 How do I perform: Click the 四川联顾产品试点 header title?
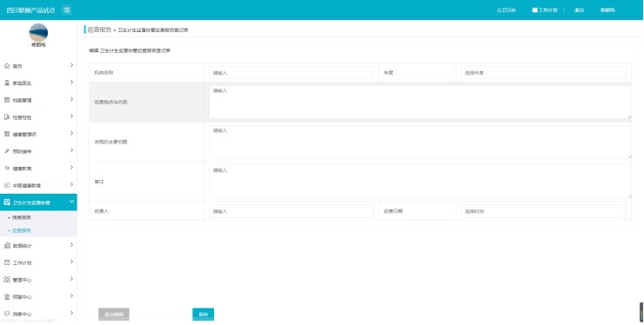tap(30, 10)
